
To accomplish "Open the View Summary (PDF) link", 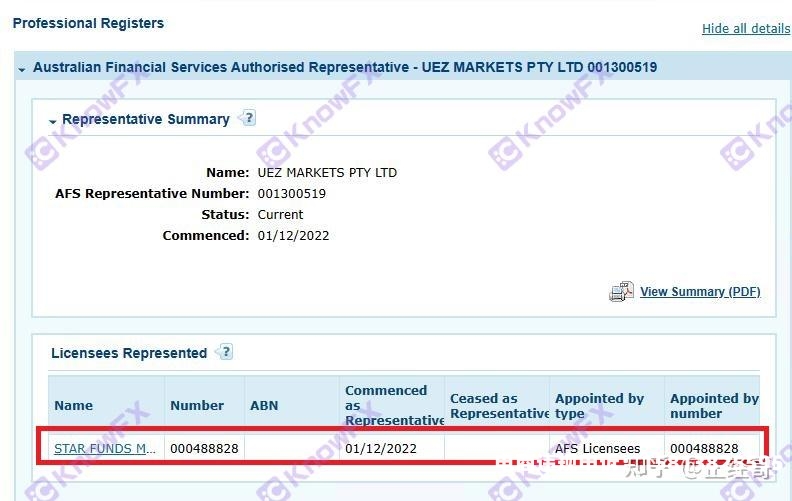I will pyautogui.click(x=700, y=292).
